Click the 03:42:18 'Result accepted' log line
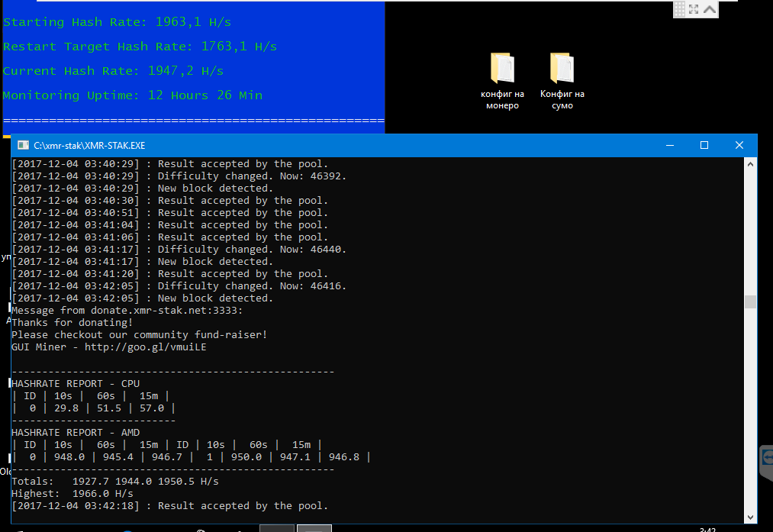This screenshot has width=773, height=532. (x=170, y=506)
